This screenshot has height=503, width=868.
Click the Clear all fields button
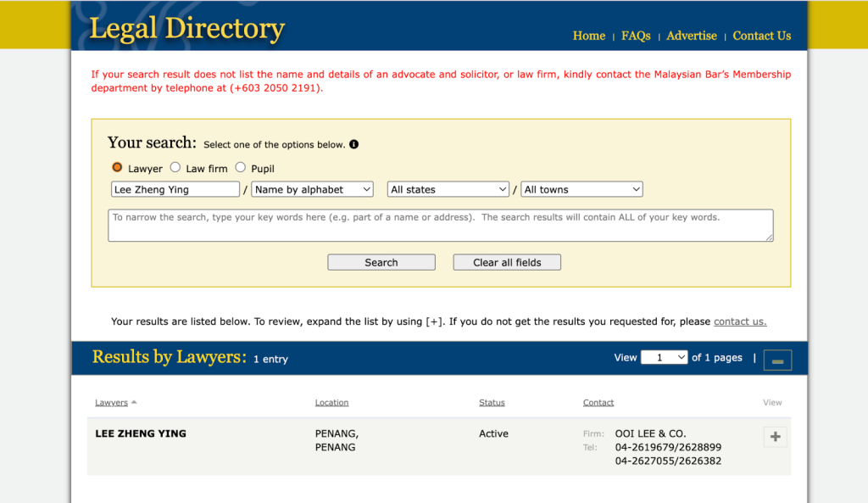click(x=507, y=263)
